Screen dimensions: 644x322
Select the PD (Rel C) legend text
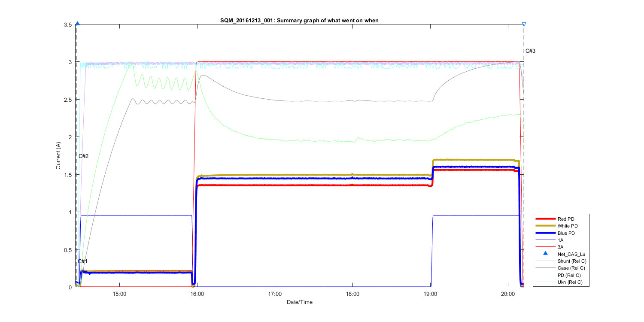click(x=569, y=275)
